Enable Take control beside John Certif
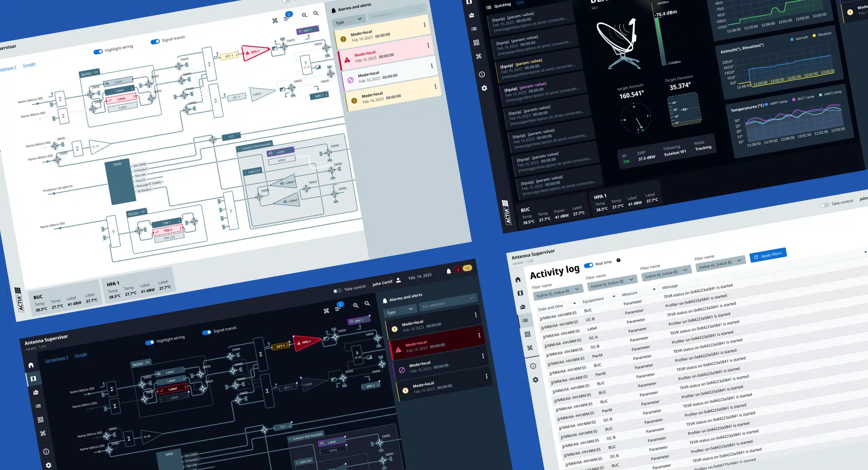868x470 pixels. [x=337, y=291]
